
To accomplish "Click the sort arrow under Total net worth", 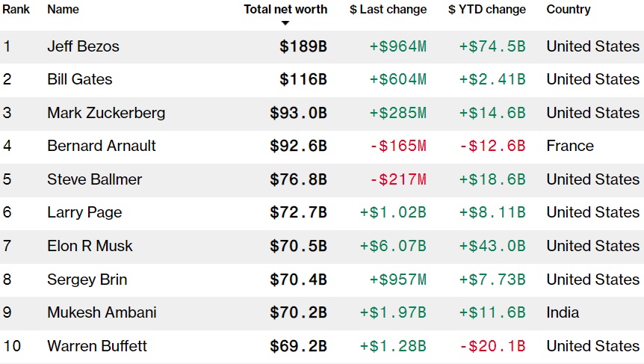I will pos(285,23).
